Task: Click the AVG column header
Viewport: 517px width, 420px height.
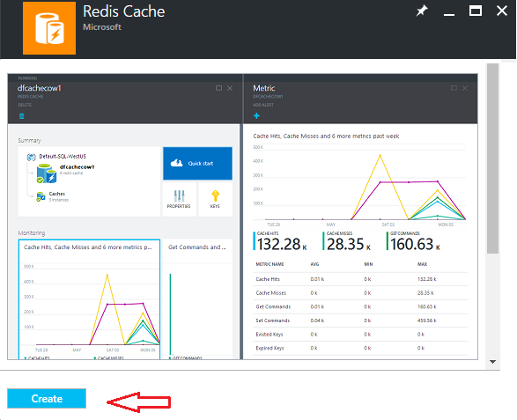Action: 314,264
